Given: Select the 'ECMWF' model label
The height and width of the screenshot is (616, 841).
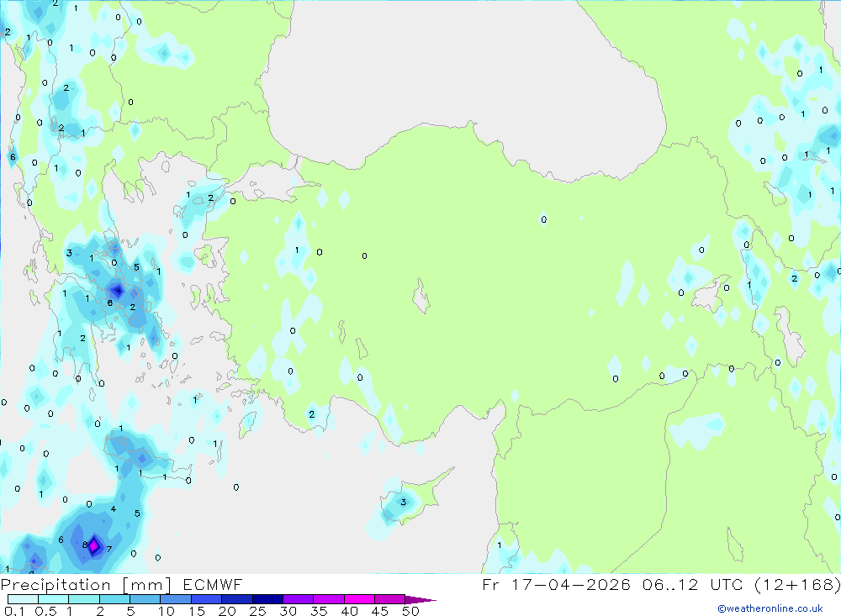Looking at the screenshot, I should tap(213, 584).
